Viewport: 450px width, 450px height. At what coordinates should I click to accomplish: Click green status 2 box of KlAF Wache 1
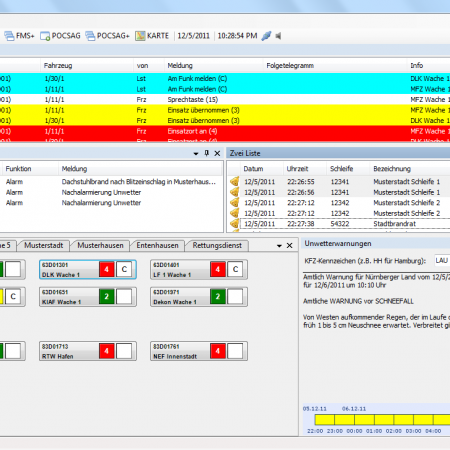click(107, 297)
